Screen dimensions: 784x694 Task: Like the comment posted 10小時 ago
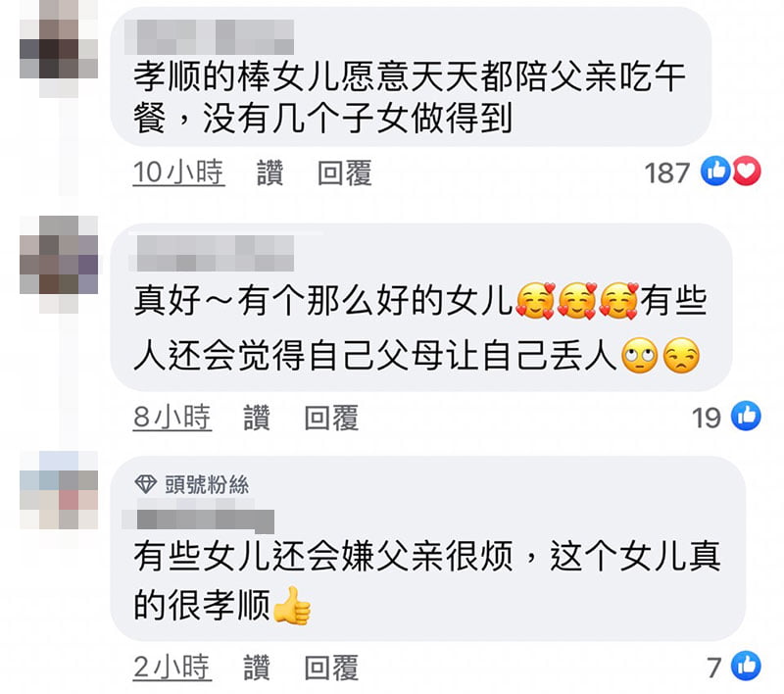[x=270, y=173]
